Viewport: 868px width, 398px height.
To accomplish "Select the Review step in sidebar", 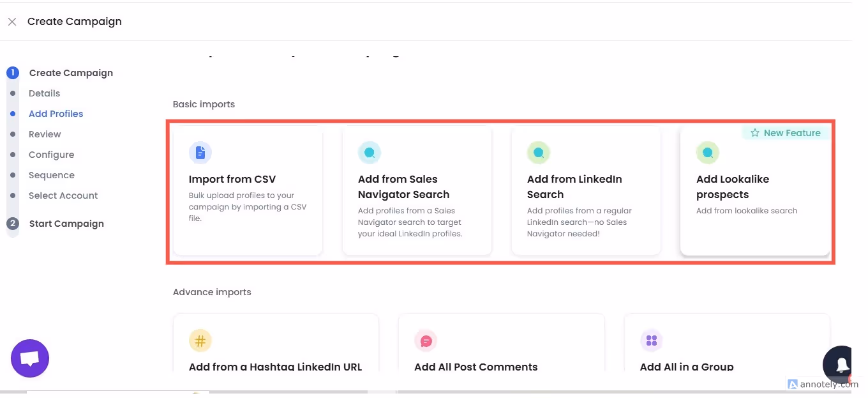I will pos(45,134).
